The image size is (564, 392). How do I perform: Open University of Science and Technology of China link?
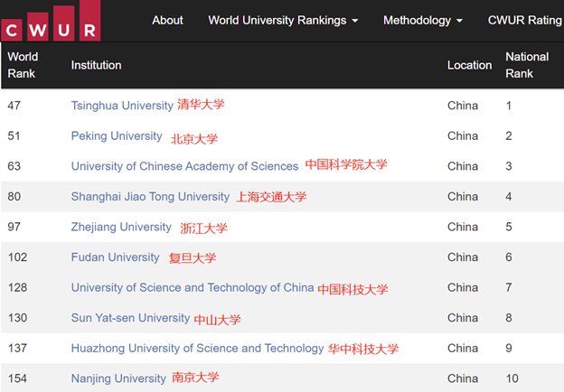(193, 287)
